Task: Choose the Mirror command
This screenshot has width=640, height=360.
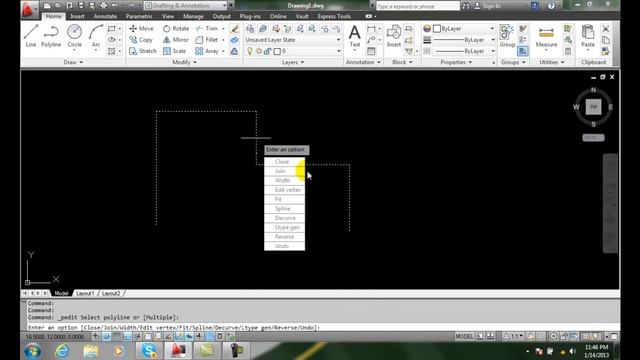Action: (x=176, y=40)
